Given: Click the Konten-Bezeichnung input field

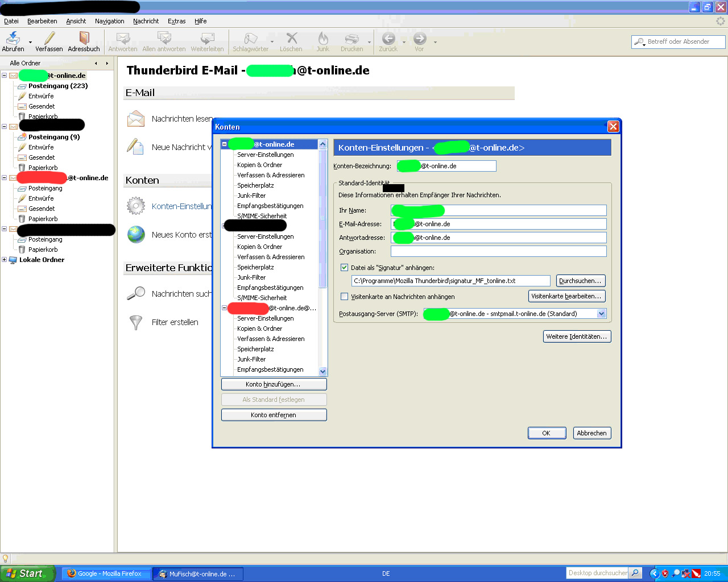Looking at the screenshot, I should click(x=447, y=166).
